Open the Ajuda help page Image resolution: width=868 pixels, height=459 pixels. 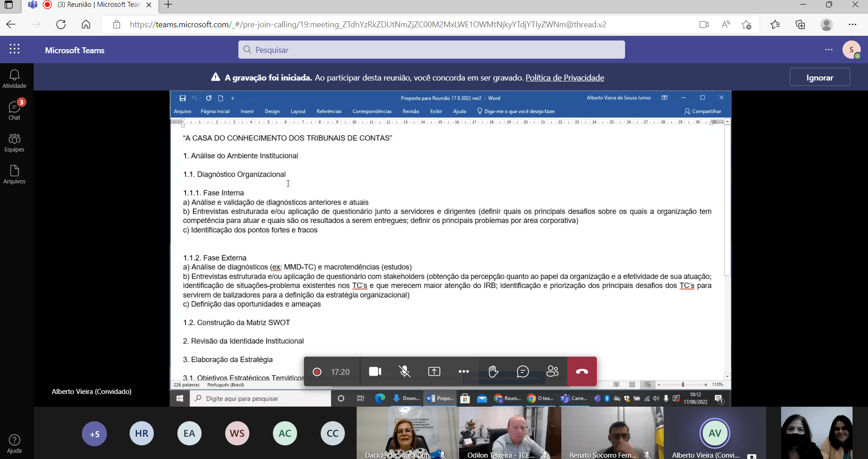point(15,444)
